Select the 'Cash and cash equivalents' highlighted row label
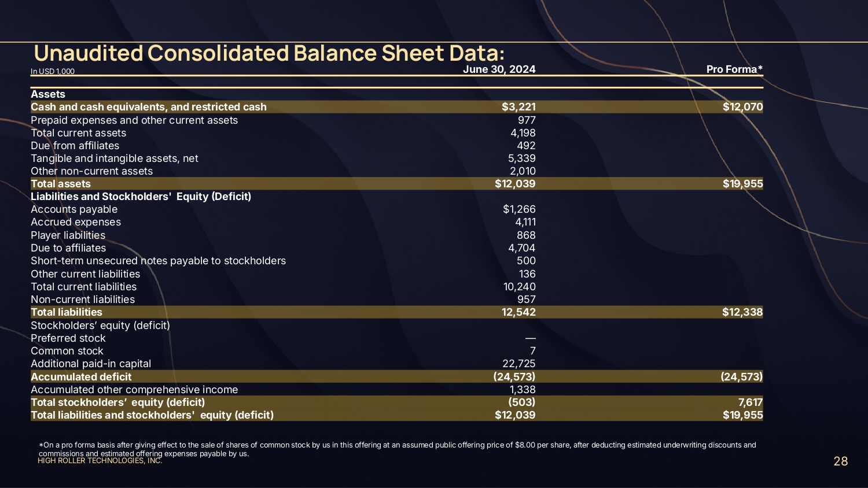Screen dimensions: 868x488 pyautogui.click(x=149, y=107)
